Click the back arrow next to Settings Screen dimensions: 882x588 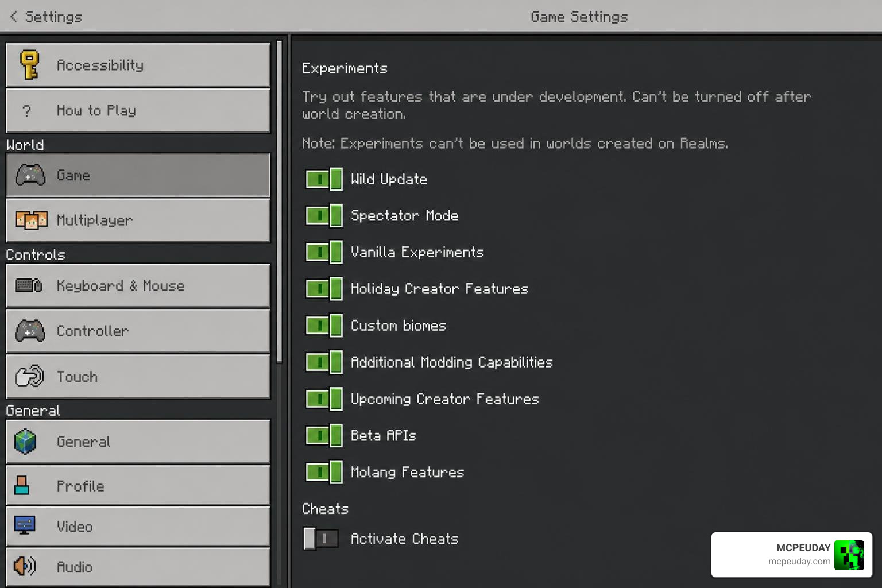(14, 17)
